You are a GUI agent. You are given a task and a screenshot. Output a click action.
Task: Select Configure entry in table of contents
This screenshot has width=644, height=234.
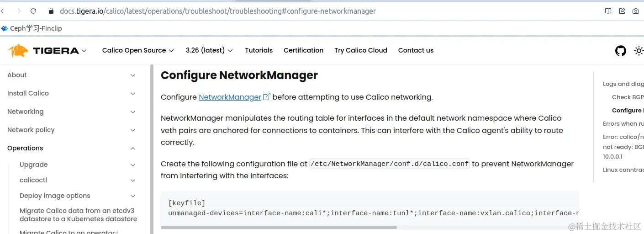click(628, 111)
